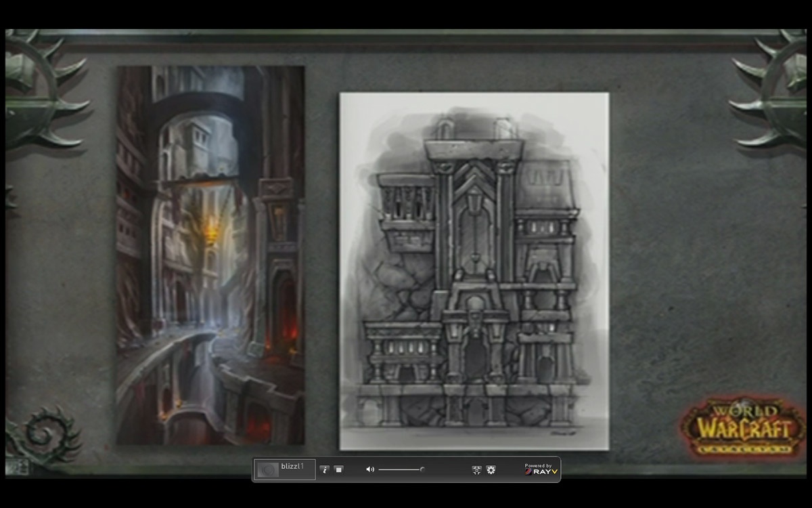This screenshot has width=812, height=508.
Task: Stop the video stream playback
Action: (339, 469)
